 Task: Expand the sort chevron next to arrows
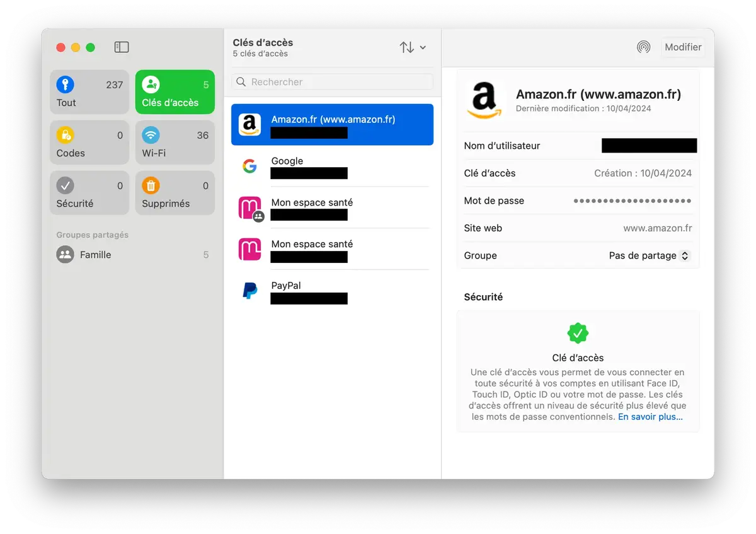(x=424, y=47)
